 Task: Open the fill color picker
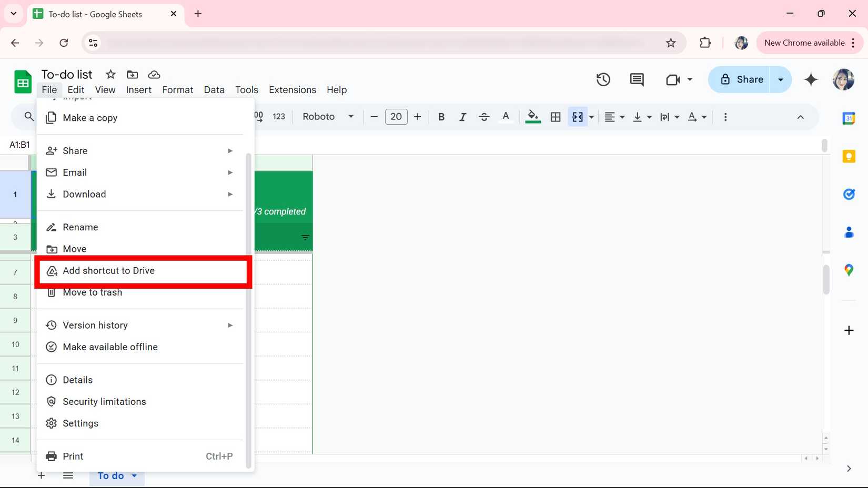[532, 117]
